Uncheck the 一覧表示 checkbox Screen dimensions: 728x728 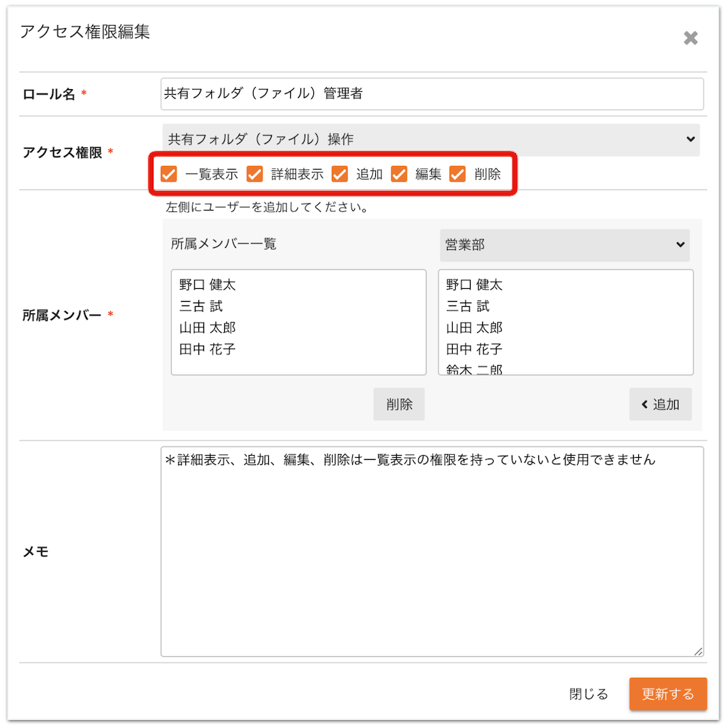169,174
